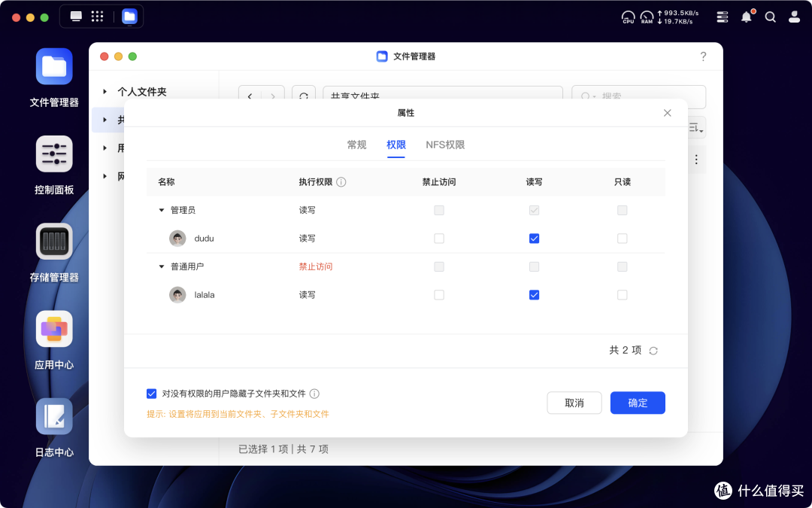
Task: Open the 应用中心 desktop icon
Action: [x=54, y=329]
